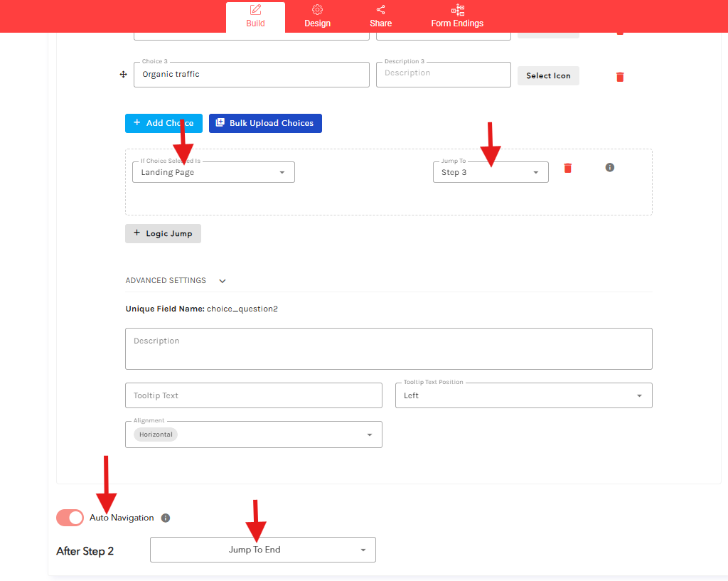
Task: Remove the logic jump rule with the trash icon
Action: 567,168
